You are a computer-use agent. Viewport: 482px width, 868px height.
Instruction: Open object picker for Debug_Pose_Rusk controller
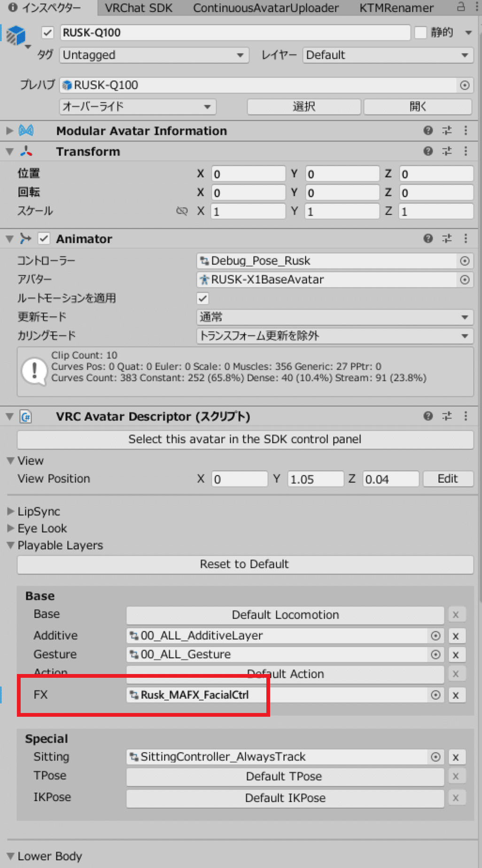465,261
